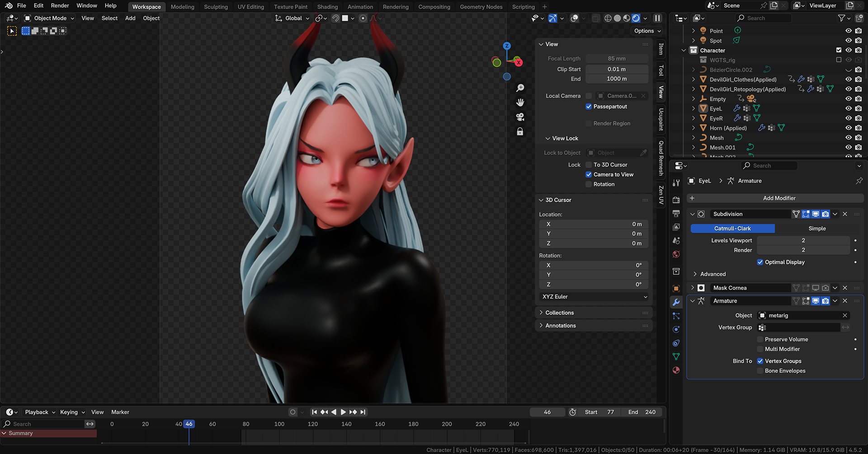
Task: Switch to the Shading workspace tab
Action: [327, 7]
